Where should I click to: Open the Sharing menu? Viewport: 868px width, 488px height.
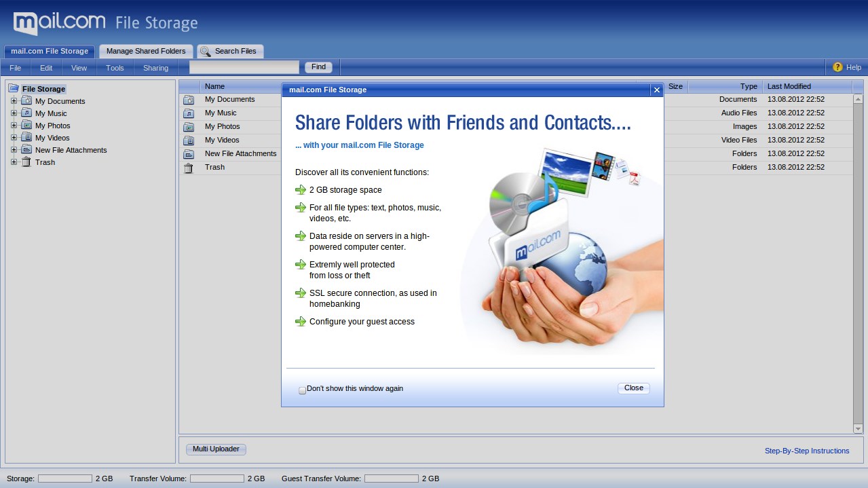(155, 68)
